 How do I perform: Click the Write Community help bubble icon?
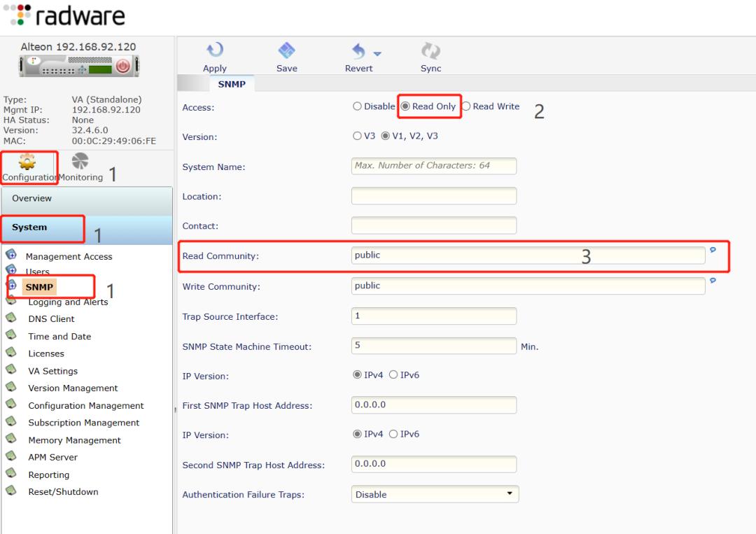tap(713, 279)
